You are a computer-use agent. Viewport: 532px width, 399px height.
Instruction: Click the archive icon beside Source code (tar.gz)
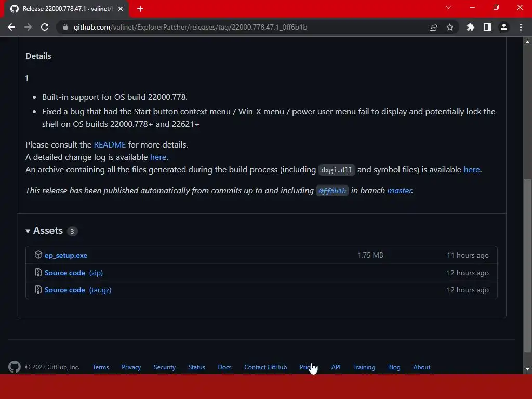point(38,290)
